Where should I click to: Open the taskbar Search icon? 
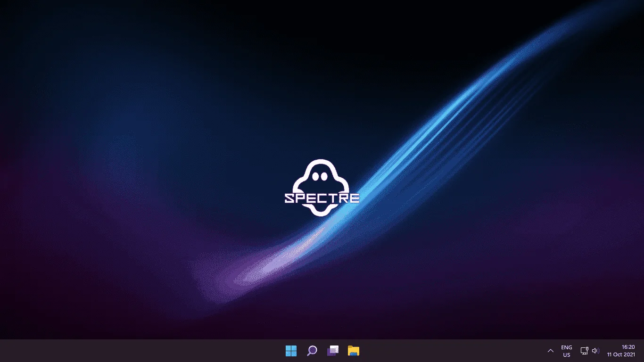point(312,351)
